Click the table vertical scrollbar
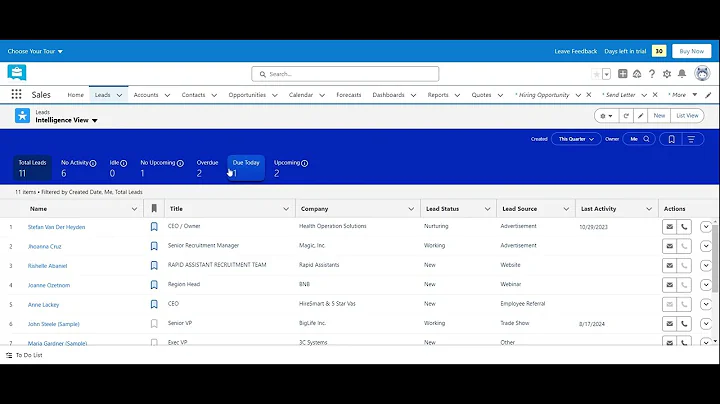The width and height of the screenshot is (720, 404). tap(714, 257)
